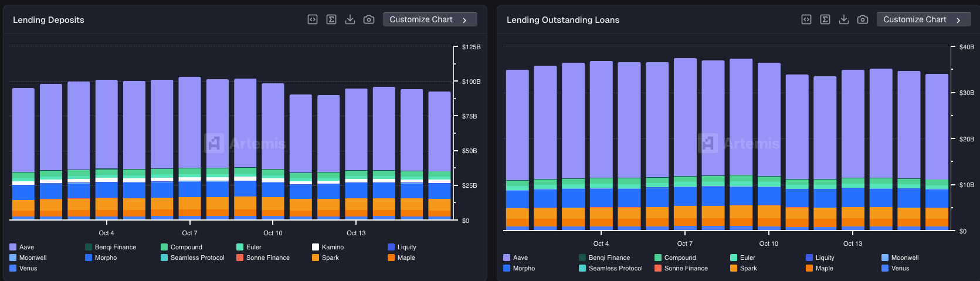The width and height of the screenshot is (980, 281).
Task: Select the Oct 10 bar in Outstanding Loans
Action: [769, 146]
